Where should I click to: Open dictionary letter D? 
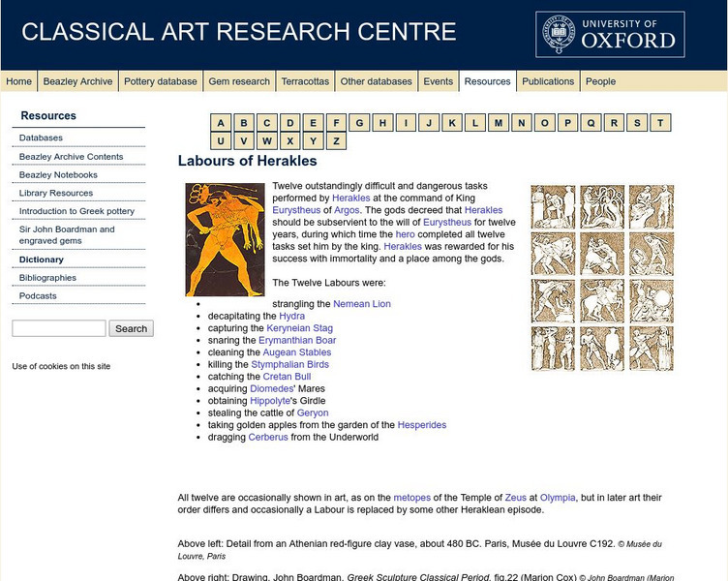pyautogui.click(x=290, y=123)
